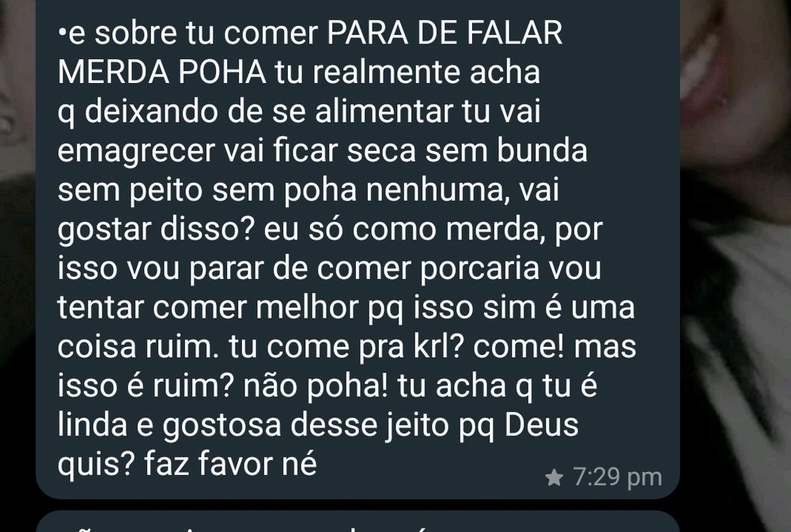Click the words 'PARA DE FALAR' in message
791x532 pixels.
445,33
